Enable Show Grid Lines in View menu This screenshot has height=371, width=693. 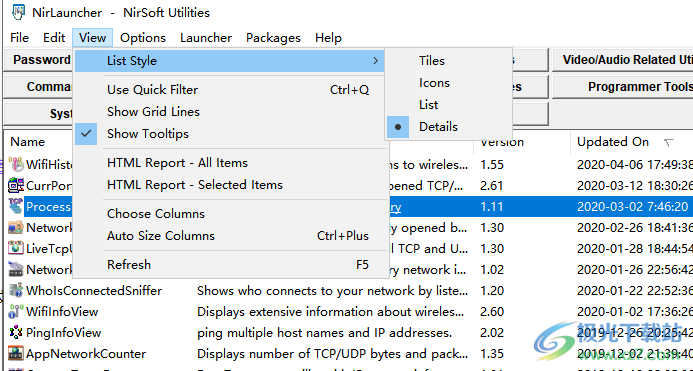pyautogui.click(x=230, y=111)
